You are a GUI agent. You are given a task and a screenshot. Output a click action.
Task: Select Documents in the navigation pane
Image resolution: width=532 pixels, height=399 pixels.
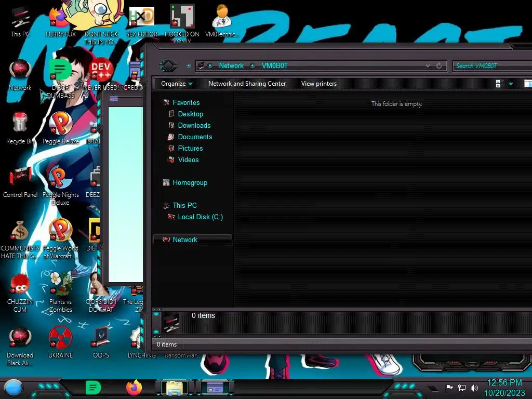[195, 137]
